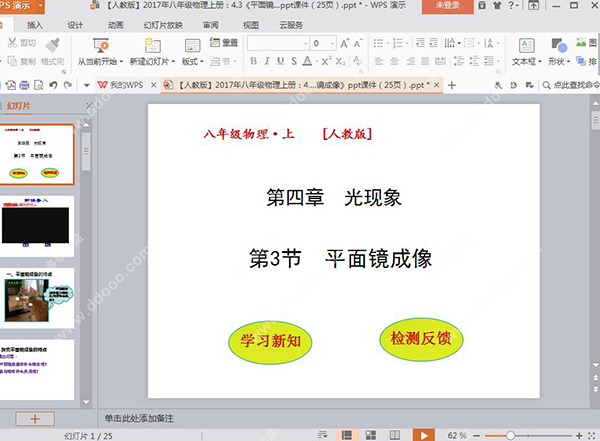Click the add slide plus button below thumbnails

[x=35, y=419]
